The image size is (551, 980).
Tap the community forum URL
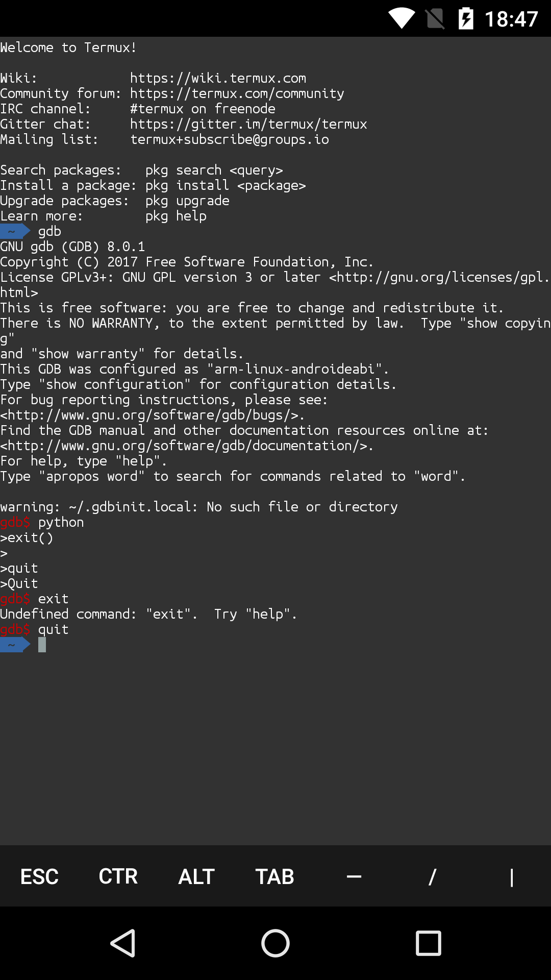point(237,93)
